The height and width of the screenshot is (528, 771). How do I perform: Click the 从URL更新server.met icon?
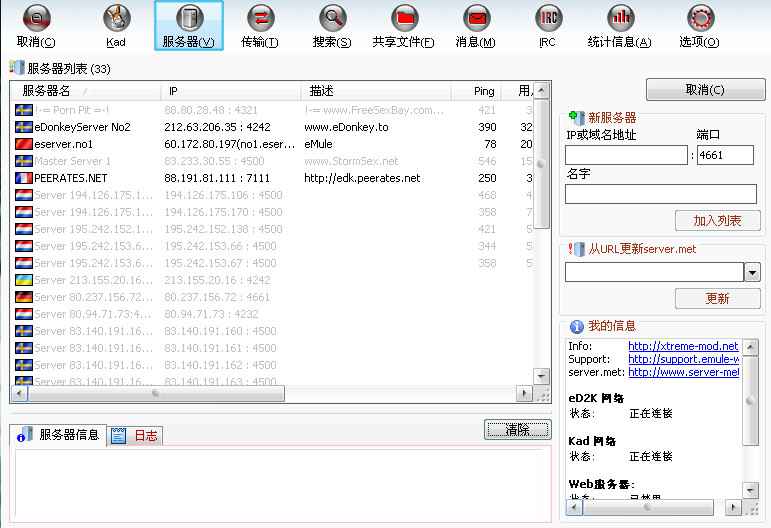coord(576,249)
